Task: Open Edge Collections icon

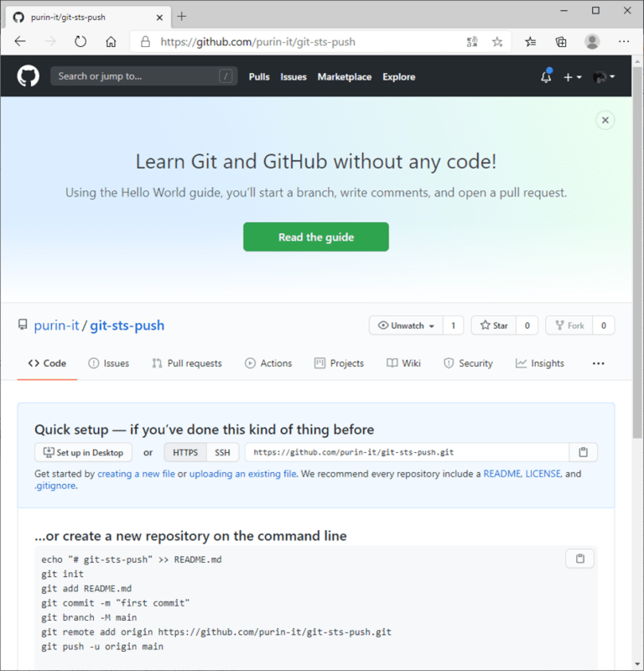Action: coord(560,41)
